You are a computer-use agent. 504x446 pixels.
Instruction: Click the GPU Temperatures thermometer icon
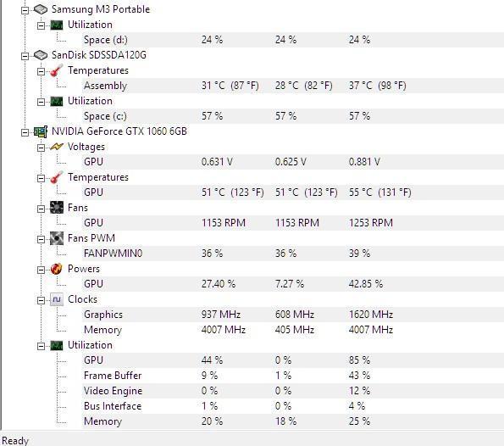tap(57, 177)
